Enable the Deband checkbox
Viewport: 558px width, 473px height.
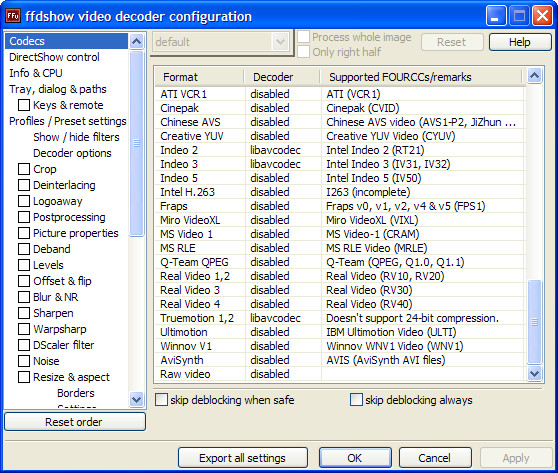[x=24, y=249]
